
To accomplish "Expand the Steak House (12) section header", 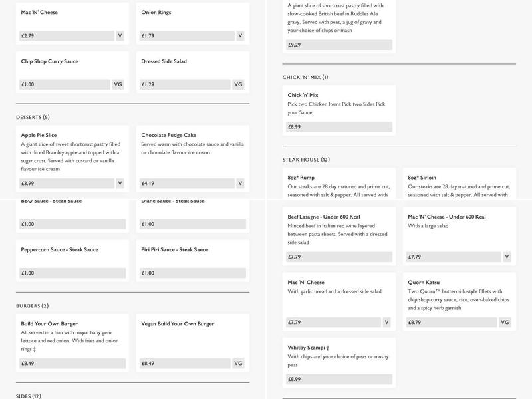I will [306, 160].
